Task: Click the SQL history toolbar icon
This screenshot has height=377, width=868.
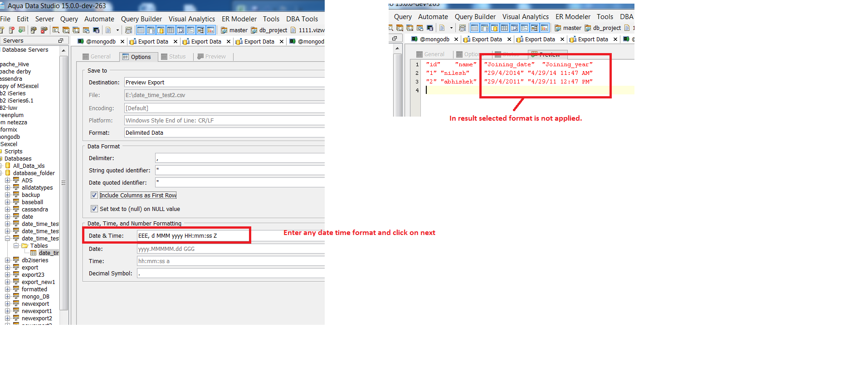Action: [129, 30]
